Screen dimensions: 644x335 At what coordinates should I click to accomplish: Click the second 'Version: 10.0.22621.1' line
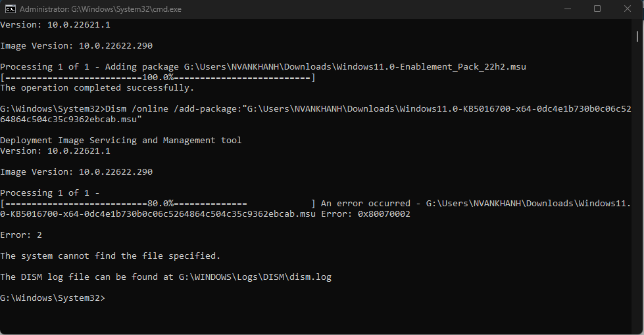[x=55, y=151]
